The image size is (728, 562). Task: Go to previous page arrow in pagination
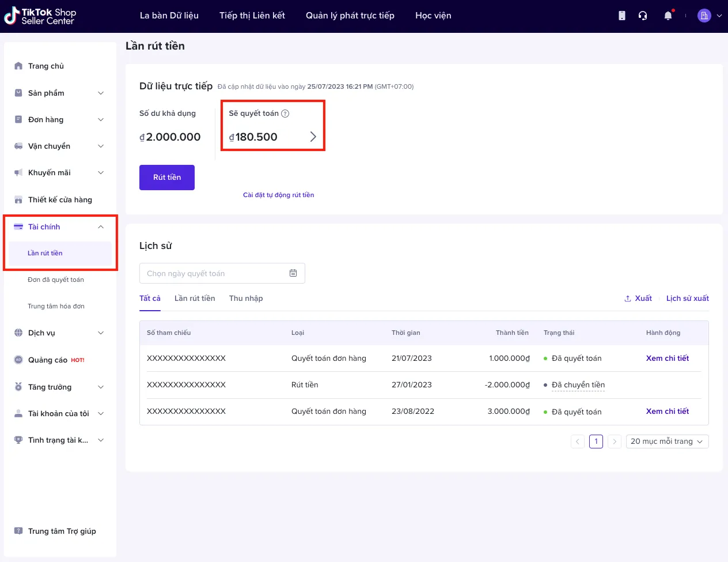pos(578,442)
